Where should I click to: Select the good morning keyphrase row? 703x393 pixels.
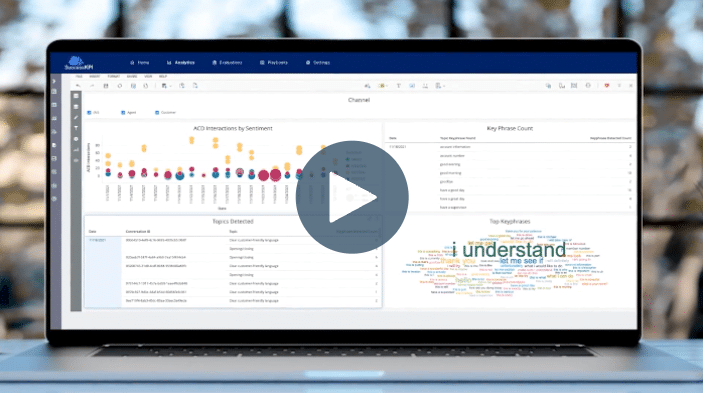coord(510,173)
